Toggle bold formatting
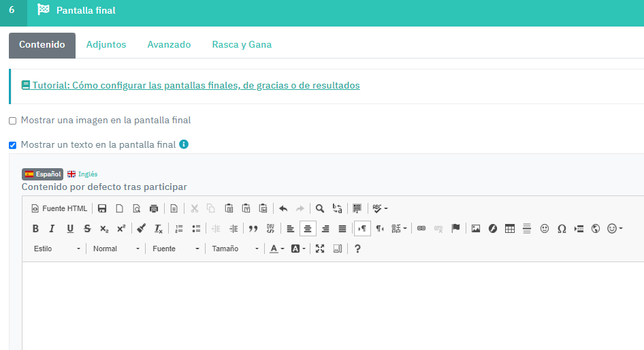 tap(35, 228)
